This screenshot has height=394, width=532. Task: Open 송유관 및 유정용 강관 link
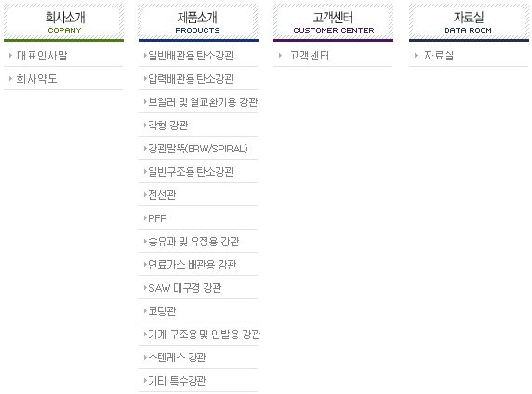(x=193, y=242)
